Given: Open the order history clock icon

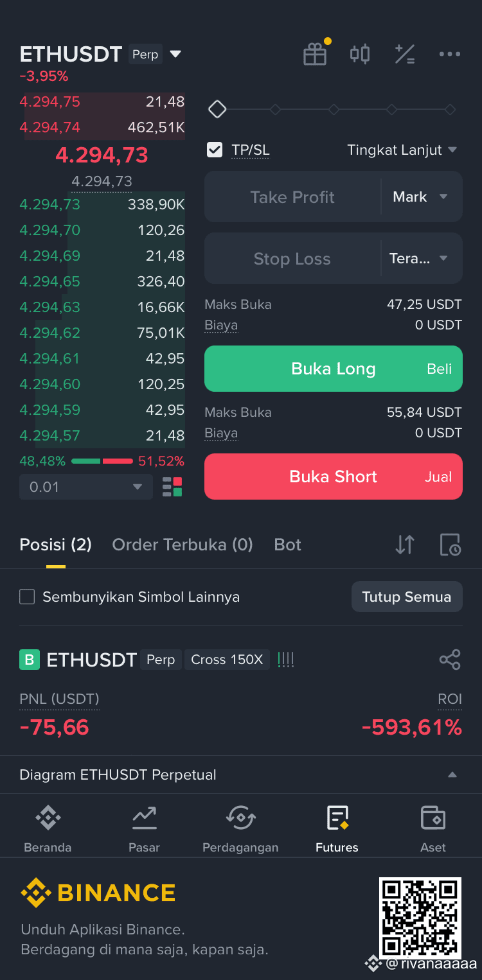Looking at the screenshot, I should (450, 545).
